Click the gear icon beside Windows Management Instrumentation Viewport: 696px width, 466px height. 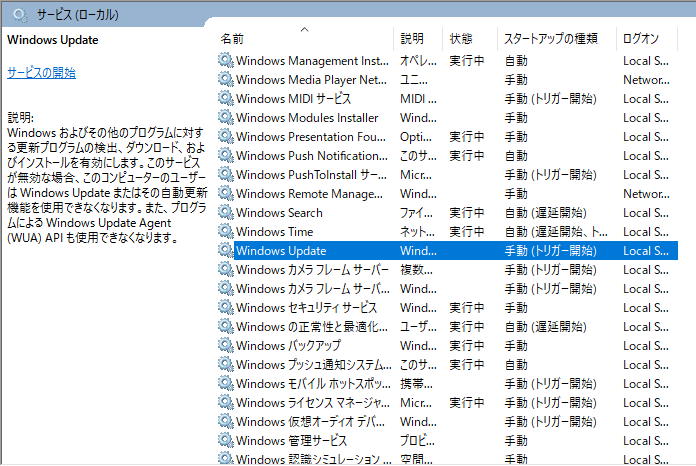[x=226, y=60]
